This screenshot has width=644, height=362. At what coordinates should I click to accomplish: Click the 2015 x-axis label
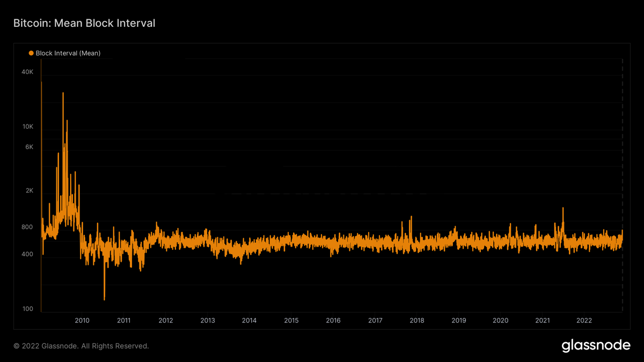tap(291, 321)
